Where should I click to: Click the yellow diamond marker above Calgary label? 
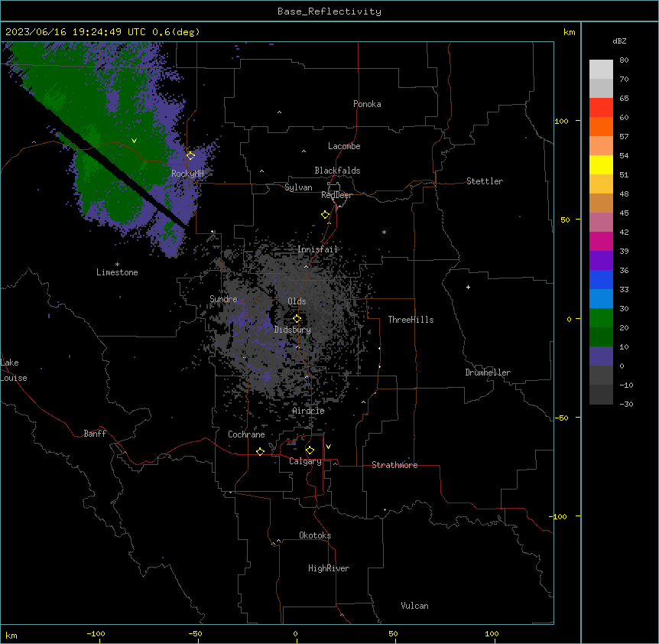pos(310,450)
